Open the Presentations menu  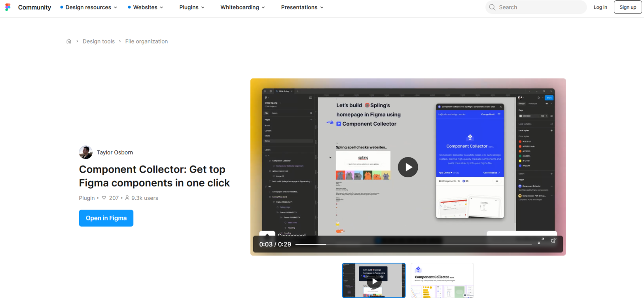click(302, 7)
